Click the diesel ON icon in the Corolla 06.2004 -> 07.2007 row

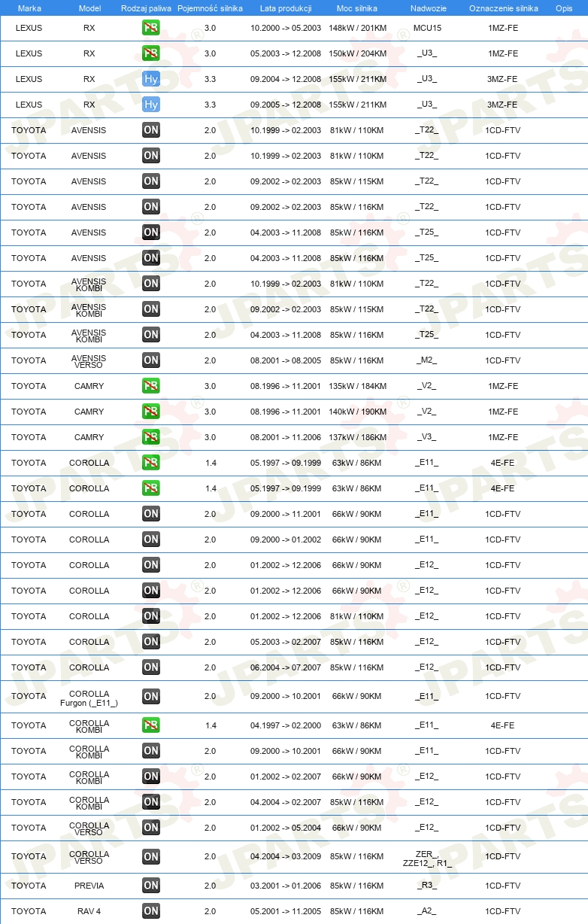click(x=151, y=667)
